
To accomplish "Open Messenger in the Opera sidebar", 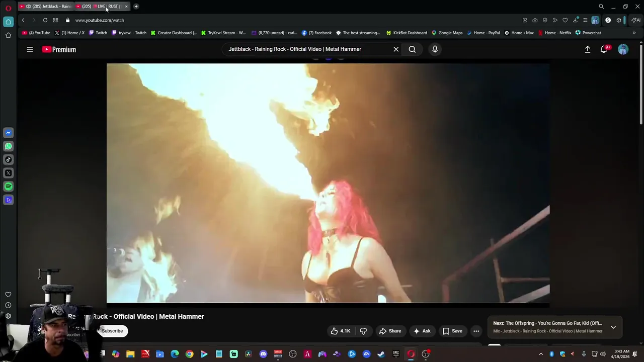I will click(8, 133).
